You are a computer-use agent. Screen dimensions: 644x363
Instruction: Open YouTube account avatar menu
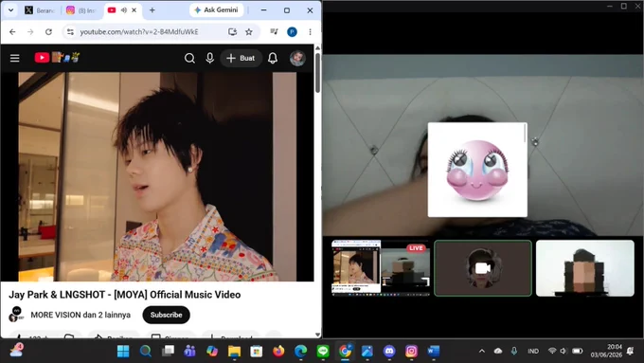[297, 58]
